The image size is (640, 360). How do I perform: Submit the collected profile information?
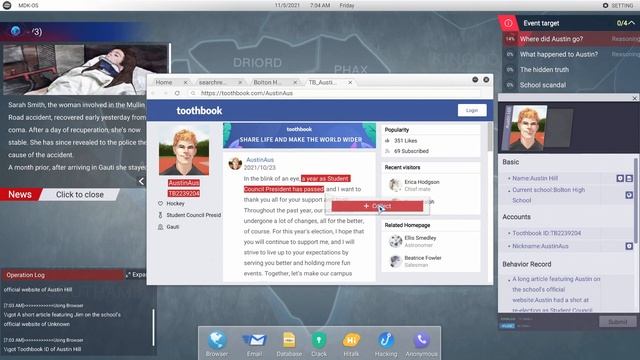pos(618,322)
